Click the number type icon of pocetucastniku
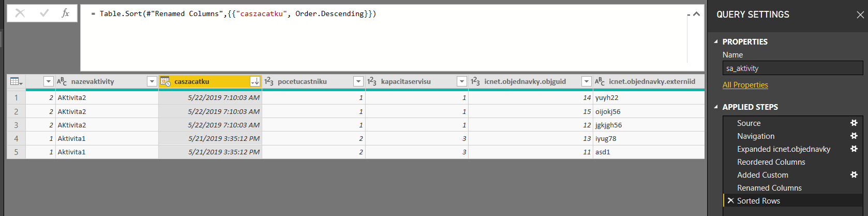This screenshot has height=216, width=868. (269, 81)
